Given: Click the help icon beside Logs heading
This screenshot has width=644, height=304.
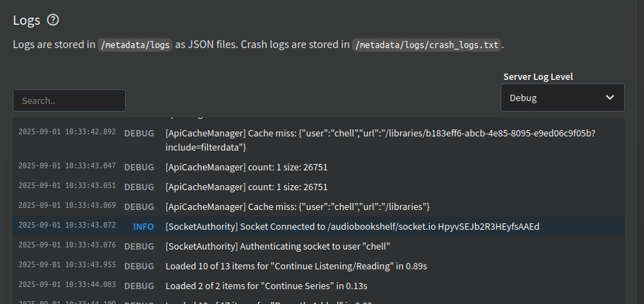Looking at the screenshot, I should click(52, 21).
